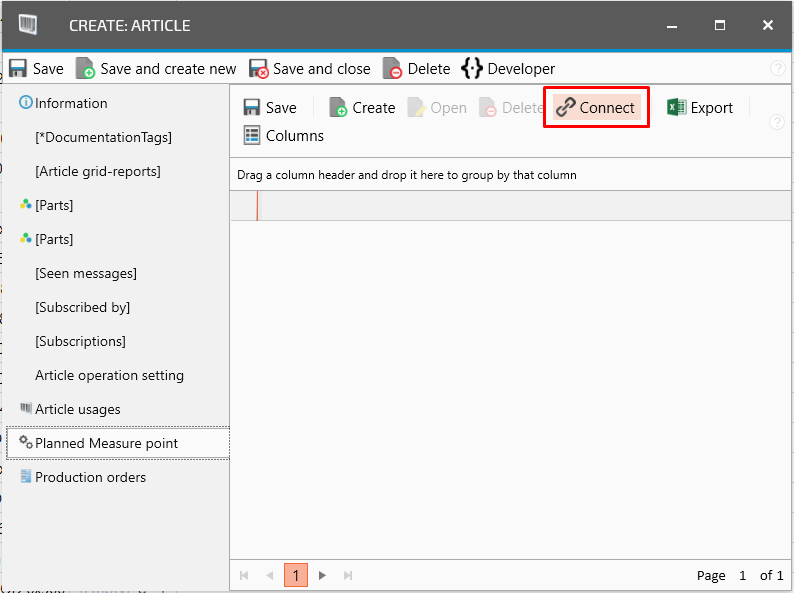794x593 pixels.
Task: Open [Article grid-reports] section
Action: (97, 171)
